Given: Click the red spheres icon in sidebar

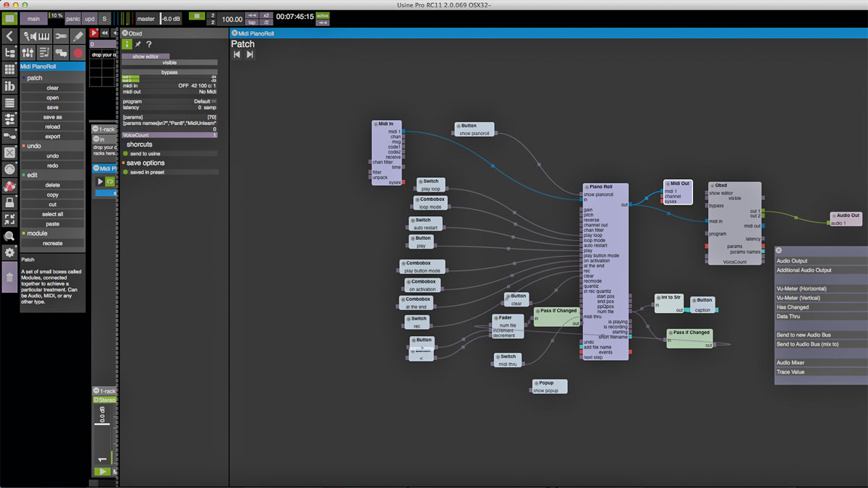Looking at the screenshot, I should click(9, 186).
